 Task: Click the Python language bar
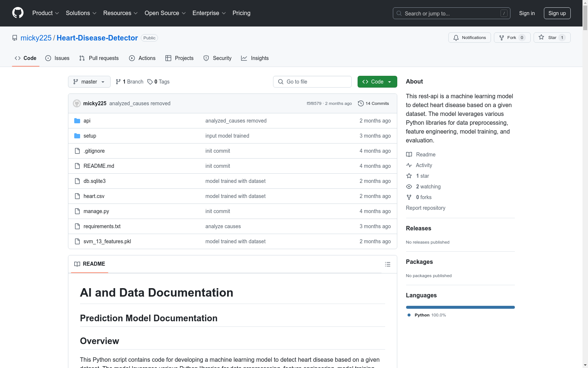pos(460,307)
